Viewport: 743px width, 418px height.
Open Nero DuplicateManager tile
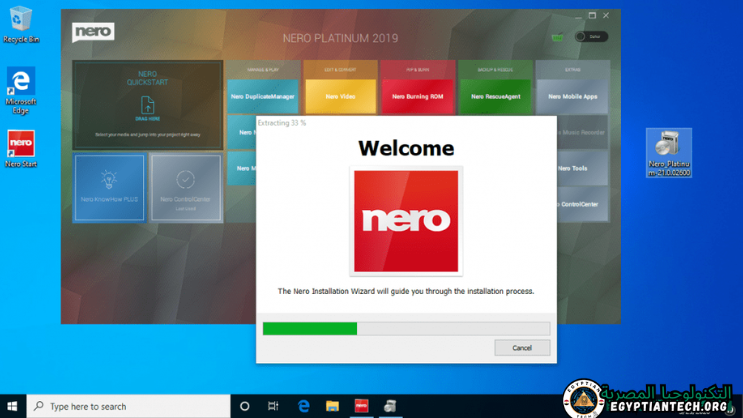(263, 97)
